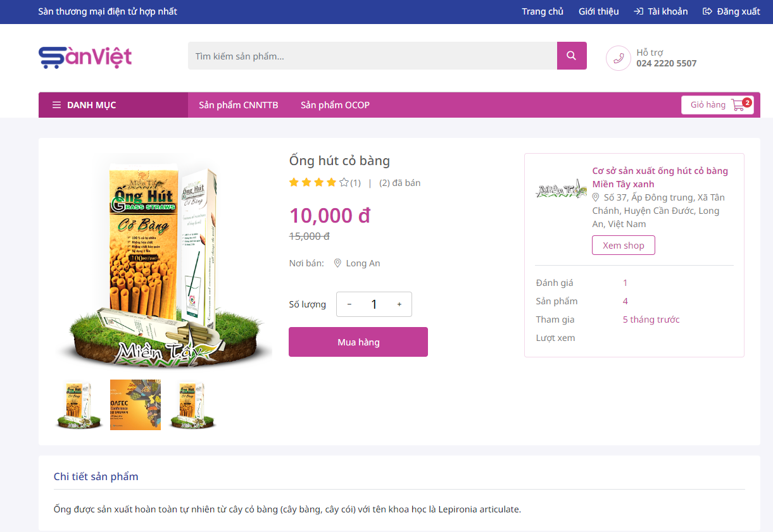The image size is (773, 532).
Task: Select the second orange conference thumbnail
Action: 135,405
